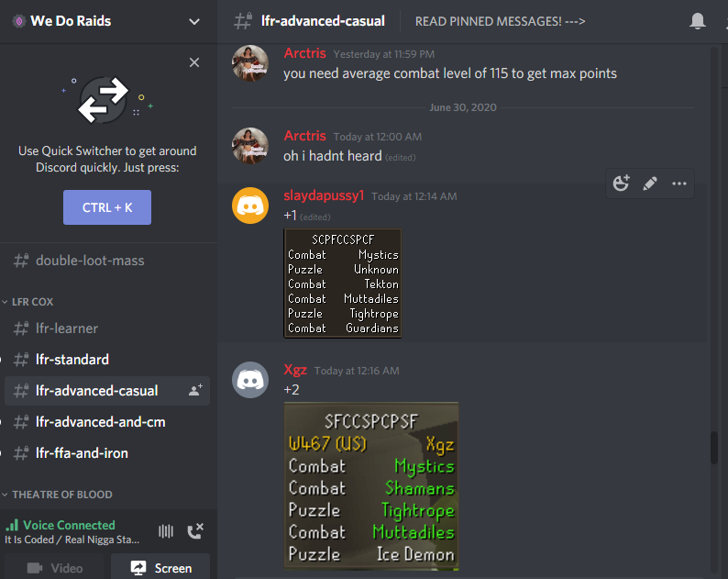Click the pencil Edit message icon
The height and width of the screenshot is (579, 728).
[650, 184]
